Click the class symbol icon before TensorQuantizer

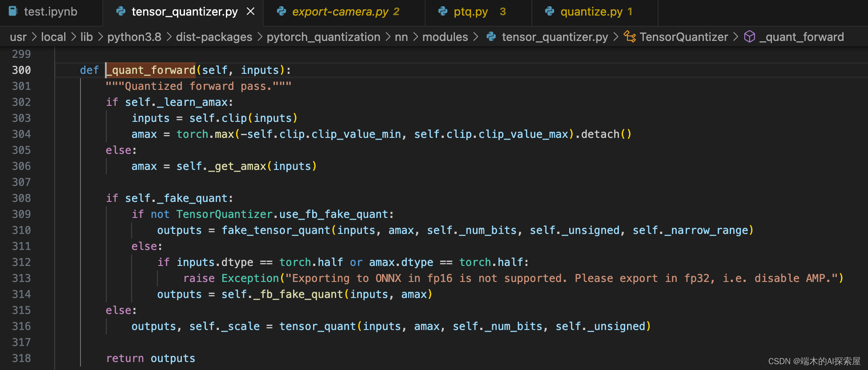630,36
